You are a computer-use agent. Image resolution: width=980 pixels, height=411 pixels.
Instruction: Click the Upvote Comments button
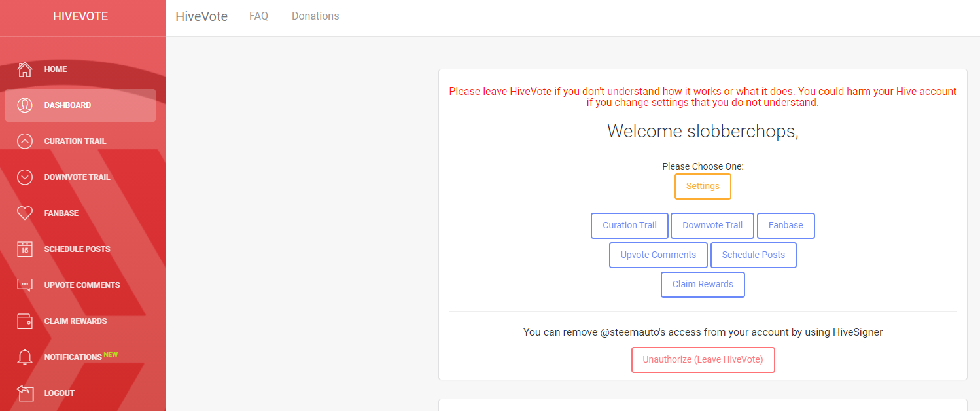(658, 255)
